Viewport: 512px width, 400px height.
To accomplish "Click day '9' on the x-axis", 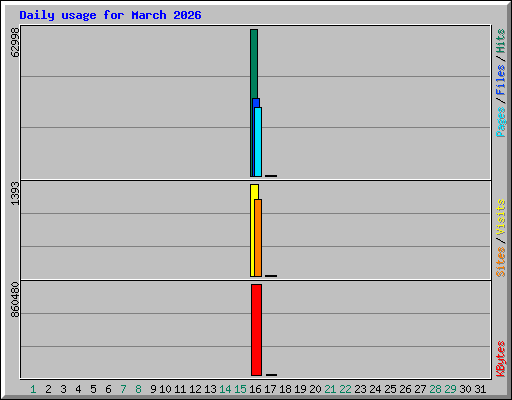I will coord(153,389).
